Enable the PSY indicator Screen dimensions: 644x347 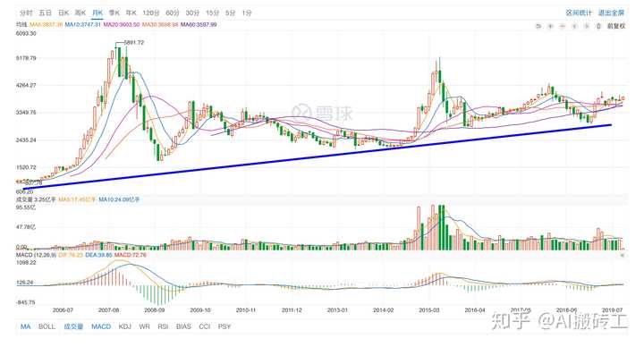pyautogui.click(x=225, y=326)
